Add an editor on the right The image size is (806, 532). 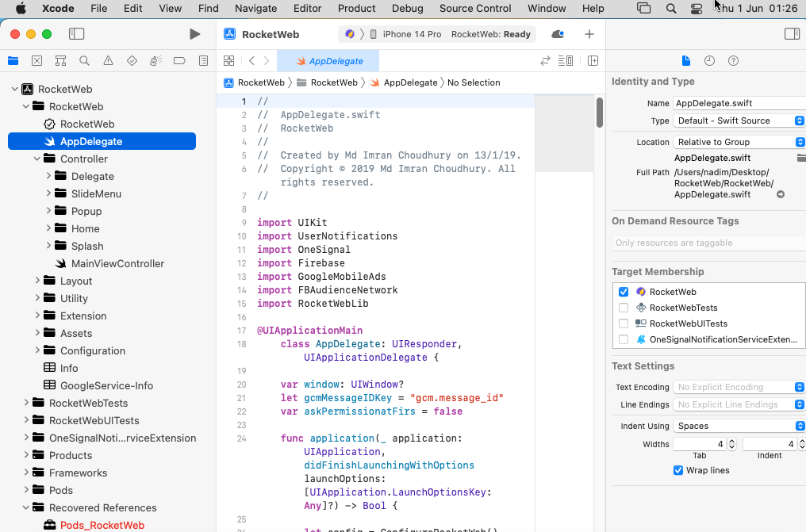click(x=593, y=60)
